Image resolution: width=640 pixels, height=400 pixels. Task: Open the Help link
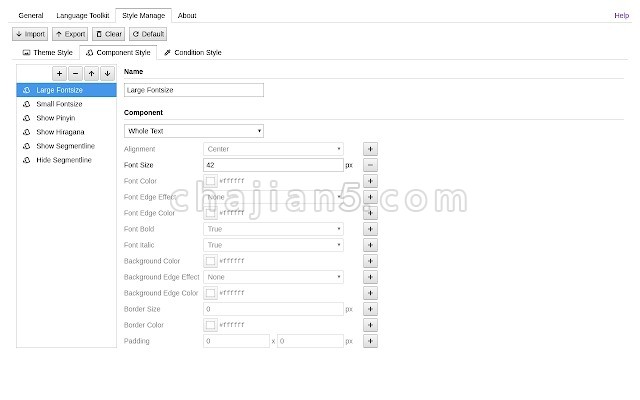pyautogui.click(x=622, y=16)
